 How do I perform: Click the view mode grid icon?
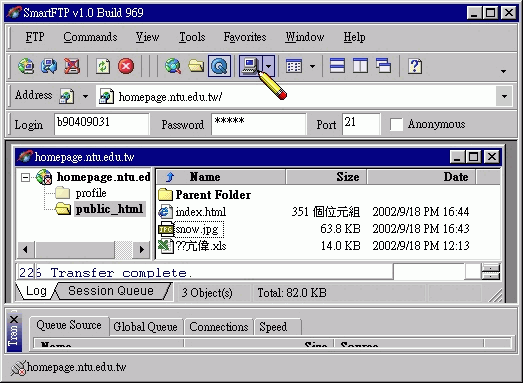[x=294, y=66]
